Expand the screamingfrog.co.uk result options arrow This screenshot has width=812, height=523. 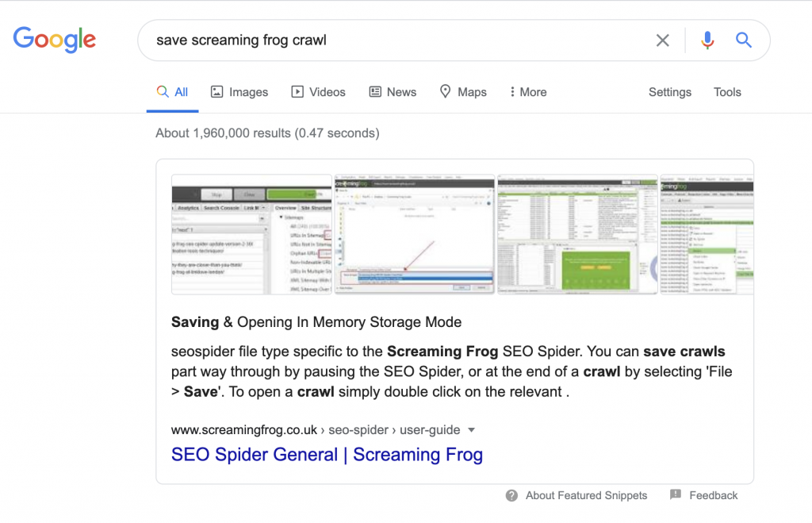pos(472,430)
